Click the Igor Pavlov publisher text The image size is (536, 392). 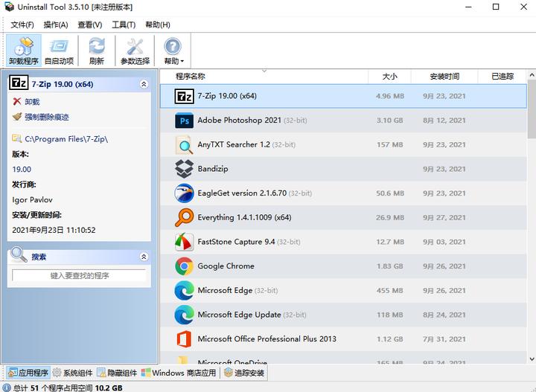(x=32, y=199)
